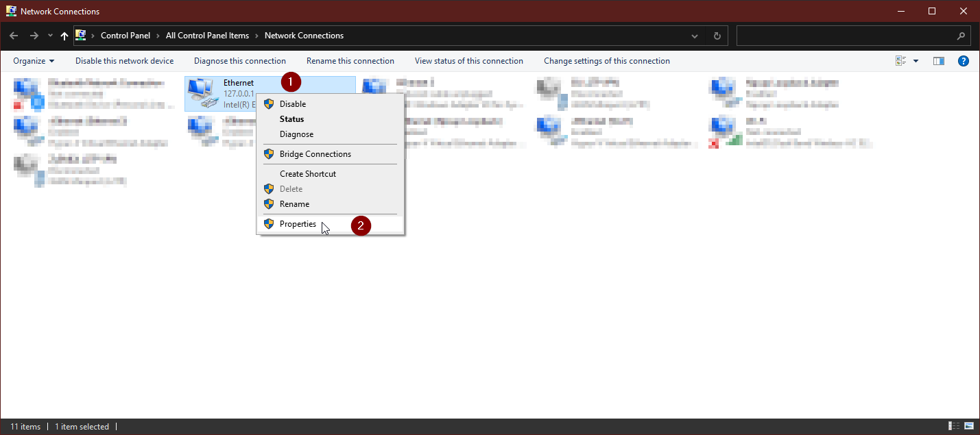Viewport: 980px width, 435px height.
Task: Open the address bar history dropdown
Action: (x=694, y=35)
